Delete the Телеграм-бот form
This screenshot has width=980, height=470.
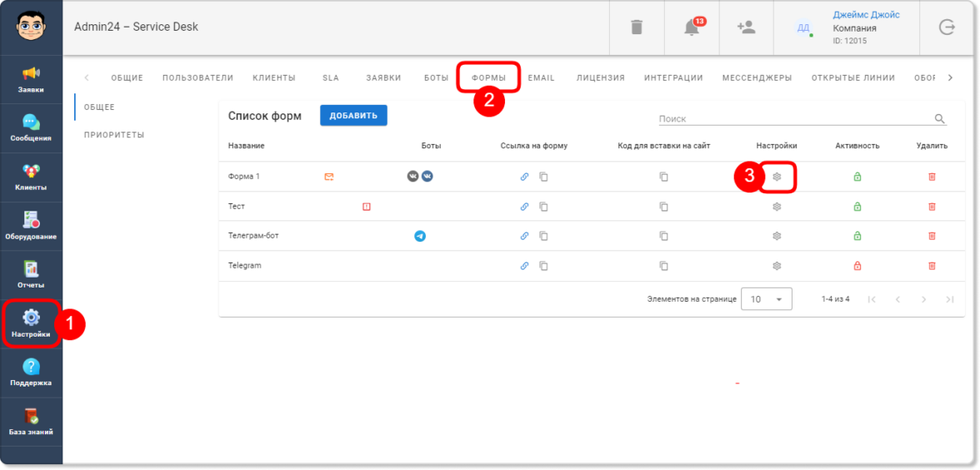932,237
